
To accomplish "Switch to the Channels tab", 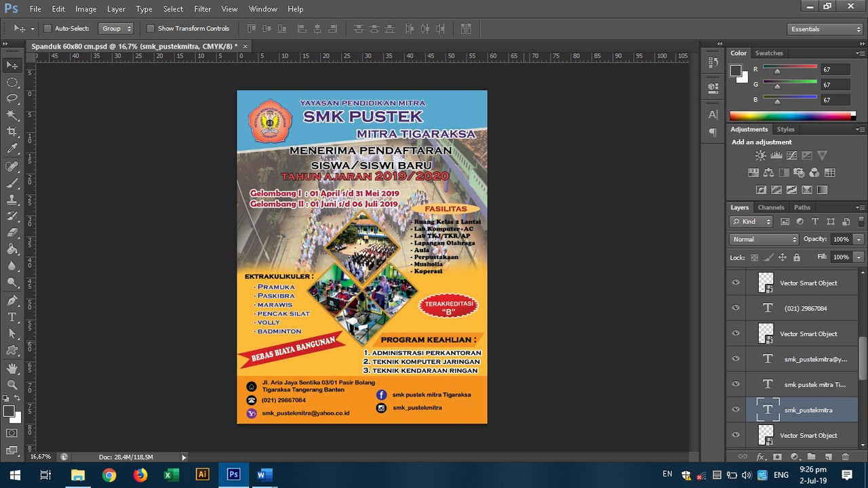I will (x=771, y=207).
